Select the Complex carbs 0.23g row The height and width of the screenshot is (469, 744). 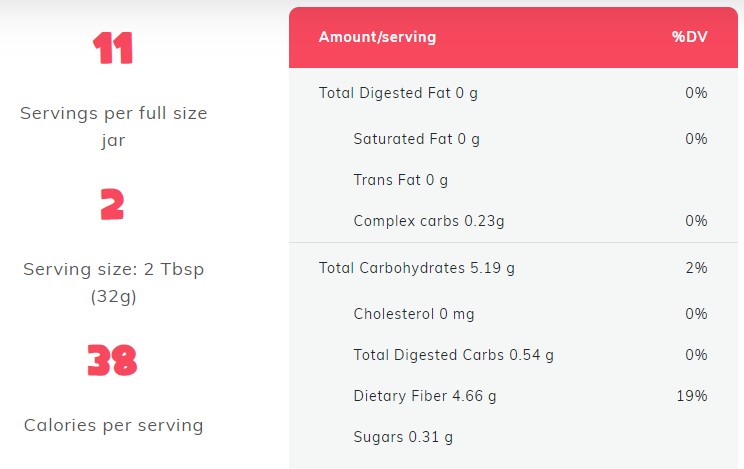coord(423,221)
